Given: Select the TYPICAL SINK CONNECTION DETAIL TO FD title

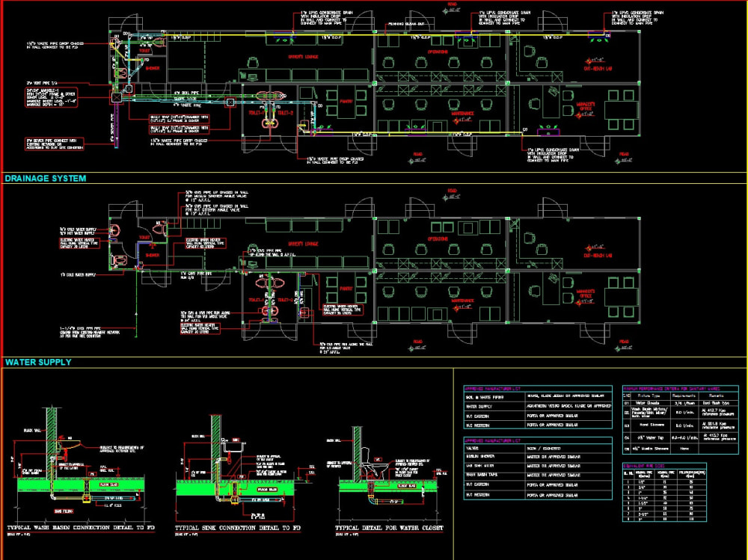Looking at the screenshot, I should [238, 528].
